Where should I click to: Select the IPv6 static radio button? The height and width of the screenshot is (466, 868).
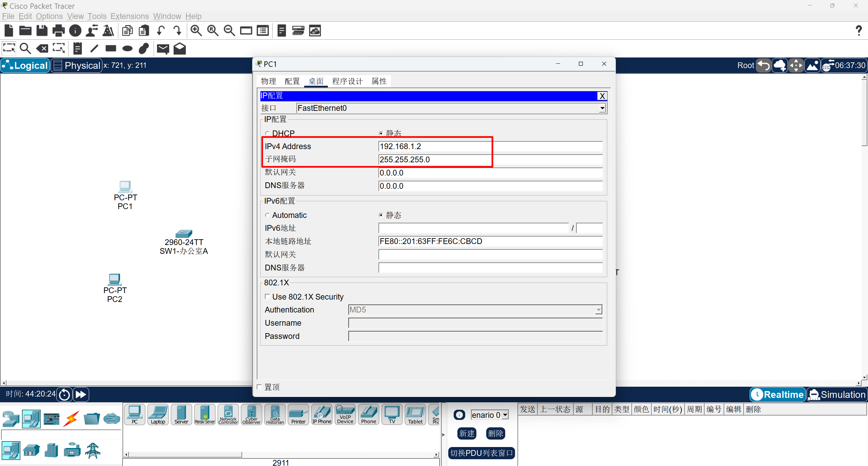tap(381, 215)
